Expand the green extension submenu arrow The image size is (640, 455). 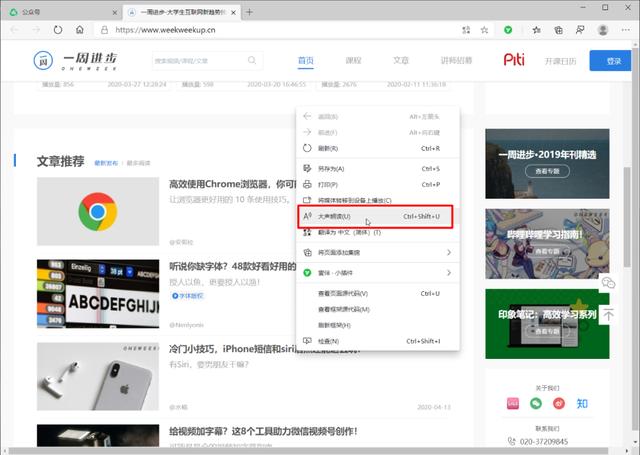pos(449,273)
